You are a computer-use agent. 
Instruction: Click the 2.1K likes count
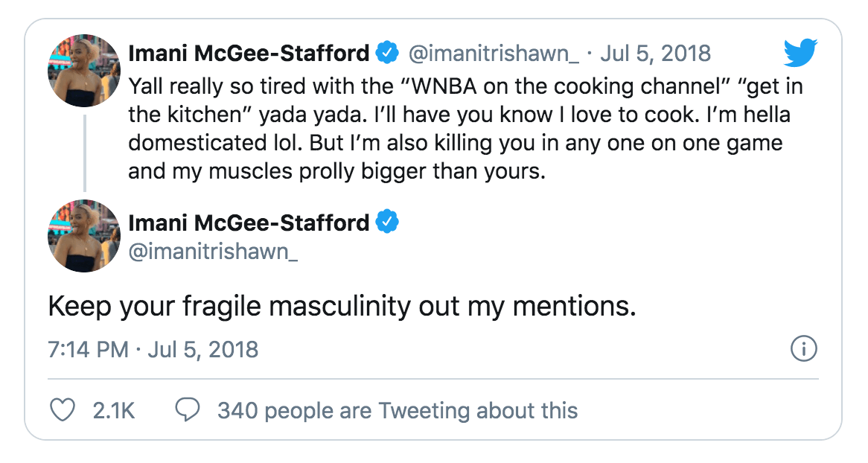click(x=114, y=410)
